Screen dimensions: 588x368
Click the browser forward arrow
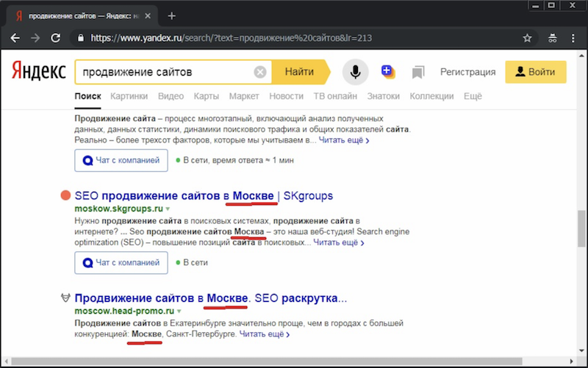tap(35, 38)
